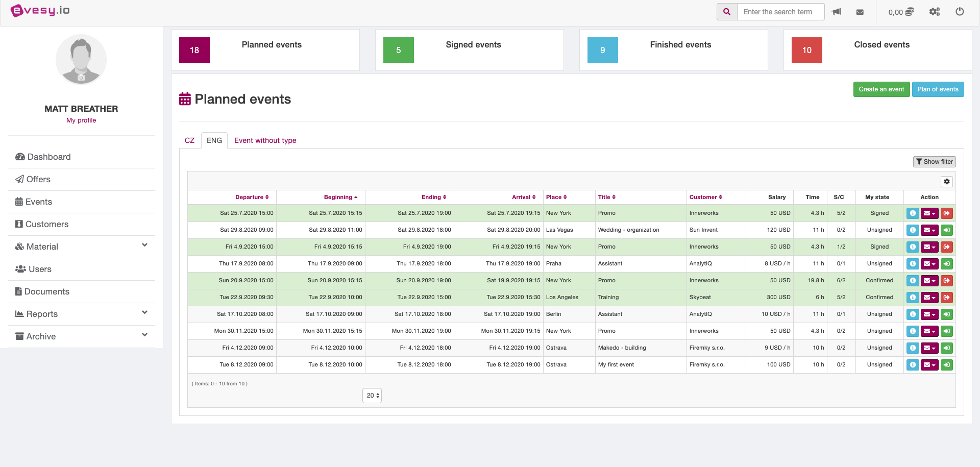Open message dropdown for Berlin Assistant row
The height and width of the screenshot is (467, 980).
(x=929, y=314)
